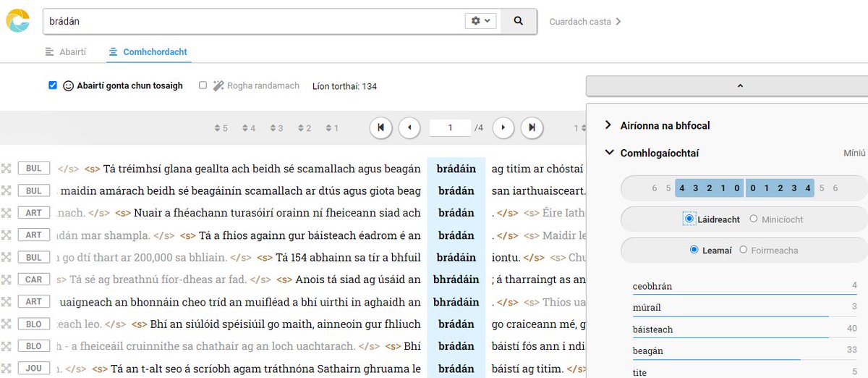
Task: Expand row 'Nuair a fhéachann turasóirí'
Action: [6, 213]
